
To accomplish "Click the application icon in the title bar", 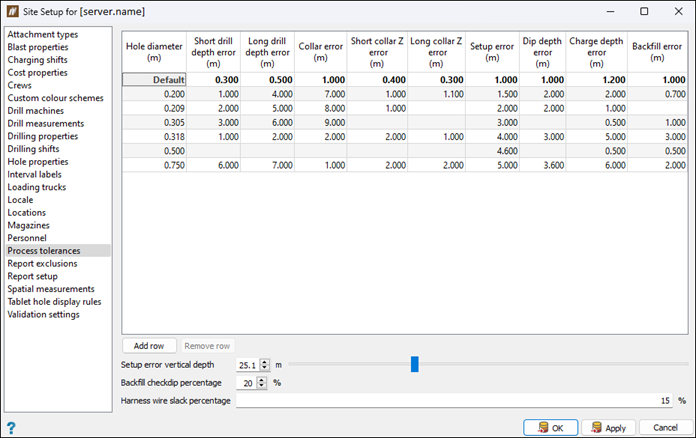I will pyautogui.click(x=13, y=11).
